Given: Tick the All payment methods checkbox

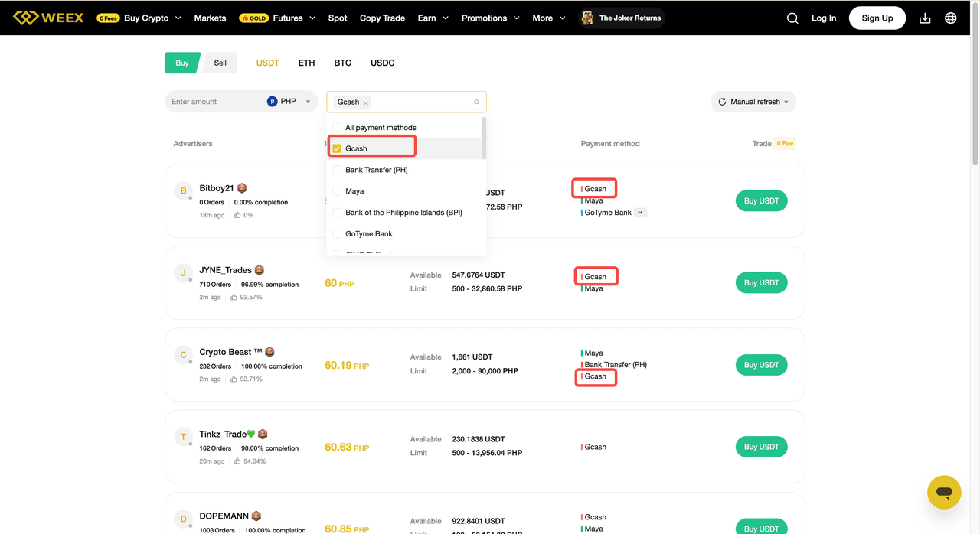Looking at the screenshot, I should pyautogui.click(x=337, y=128).
